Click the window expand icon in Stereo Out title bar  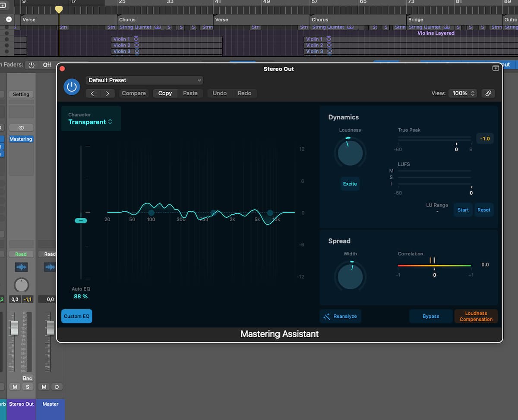(x=496, y=68)
